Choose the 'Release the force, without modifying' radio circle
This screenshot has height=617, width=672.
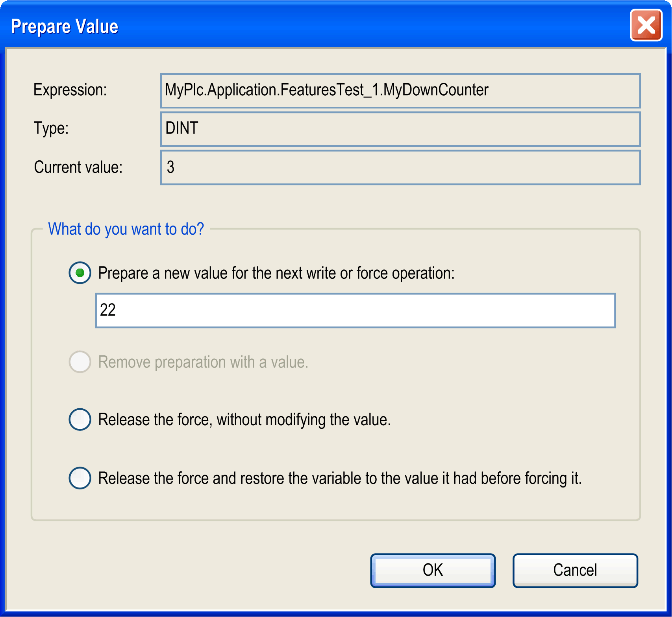80,419
